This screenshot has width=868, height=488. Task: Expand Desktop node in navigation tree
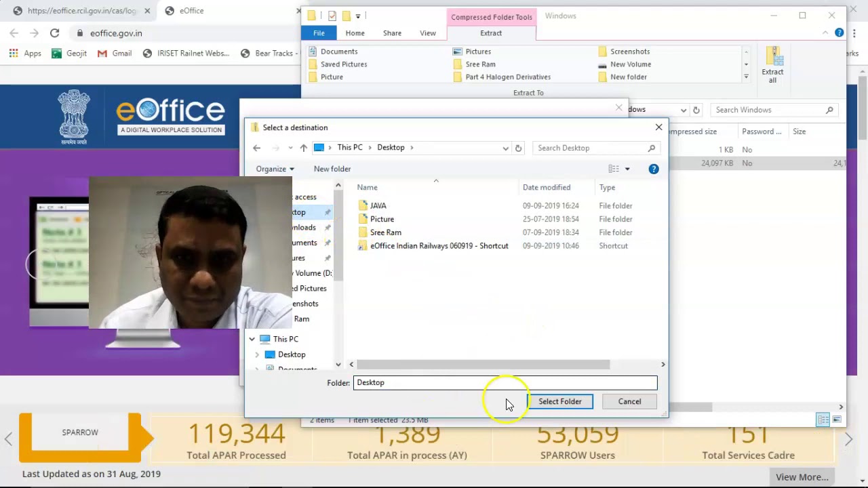point(257,354)
